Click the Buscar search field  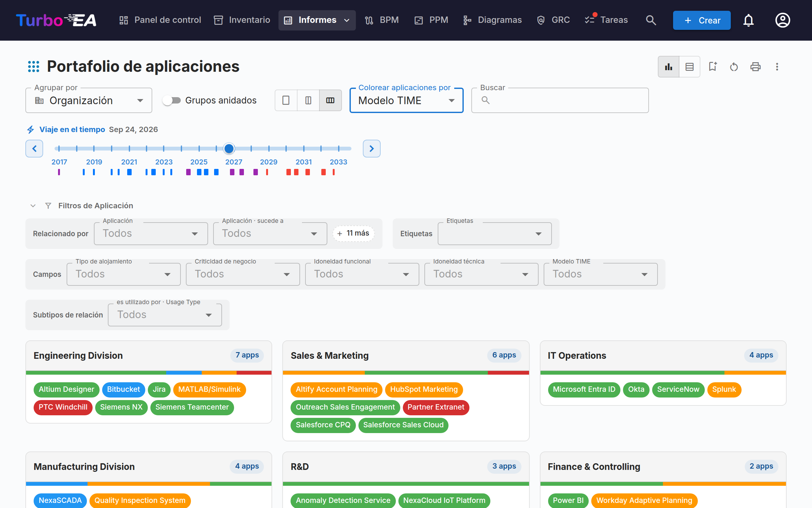point(560,100)
